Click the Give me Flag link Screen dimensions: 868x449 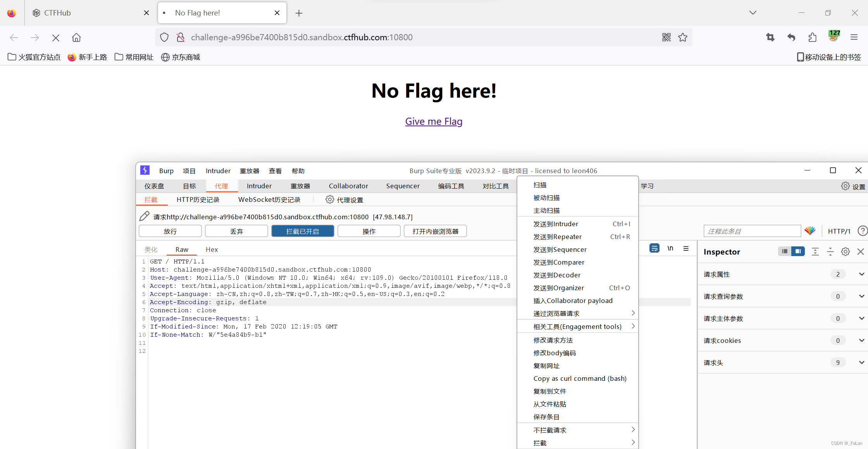pyautogui.click(x=434, y=121)
